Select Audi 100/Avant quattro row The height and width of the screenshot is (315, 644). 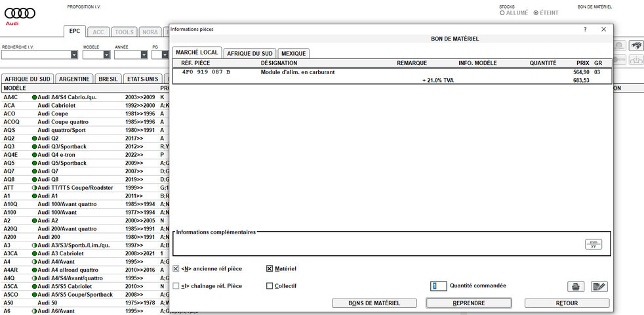[84, 204]
